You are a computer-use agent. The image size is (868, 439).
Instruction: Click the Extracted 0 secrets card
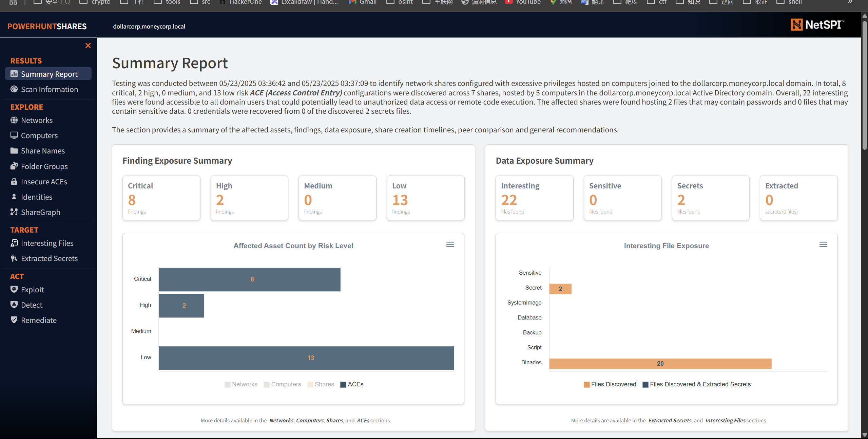pyautogui.click(x=798, y=198)
